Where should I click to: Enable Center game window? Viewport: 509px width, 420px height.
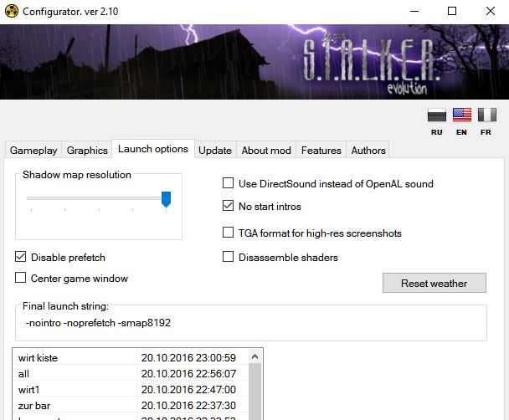20,278
